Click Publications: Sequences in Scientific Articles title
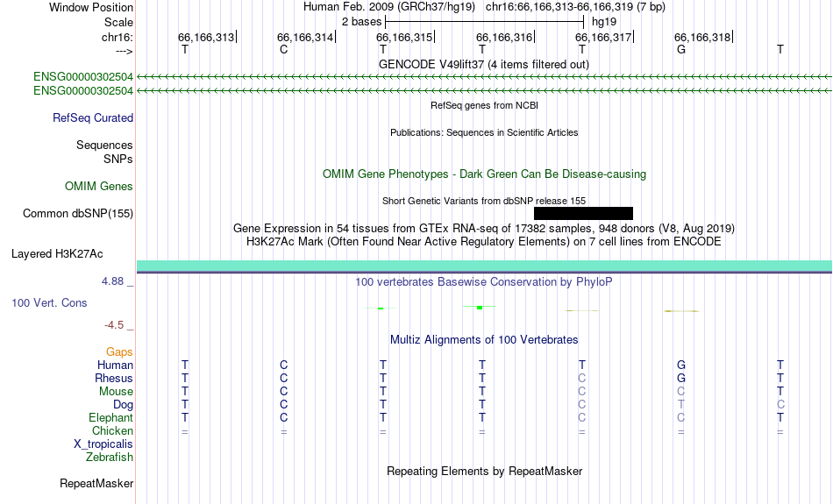 click(x=484, y=132)
